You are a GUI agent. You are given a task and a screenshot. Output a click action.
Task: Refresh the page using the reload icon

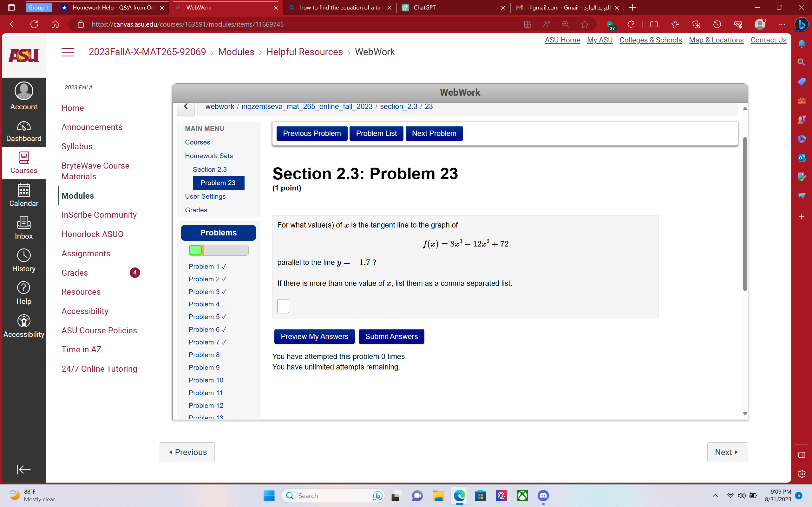pos(34,24)
